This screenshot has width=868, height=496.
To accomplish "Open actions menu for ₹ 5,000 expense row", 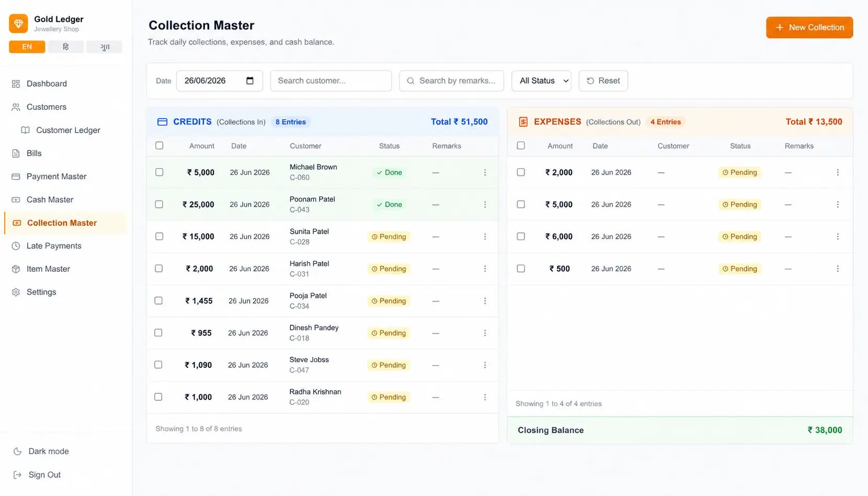I will (838, 205).
